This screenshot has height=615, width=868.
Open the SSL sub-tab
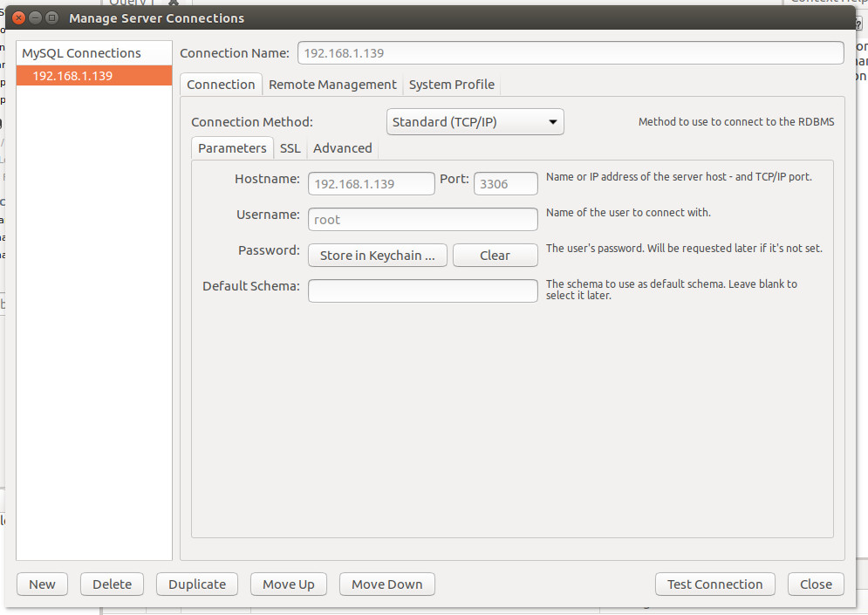point(290,148)
